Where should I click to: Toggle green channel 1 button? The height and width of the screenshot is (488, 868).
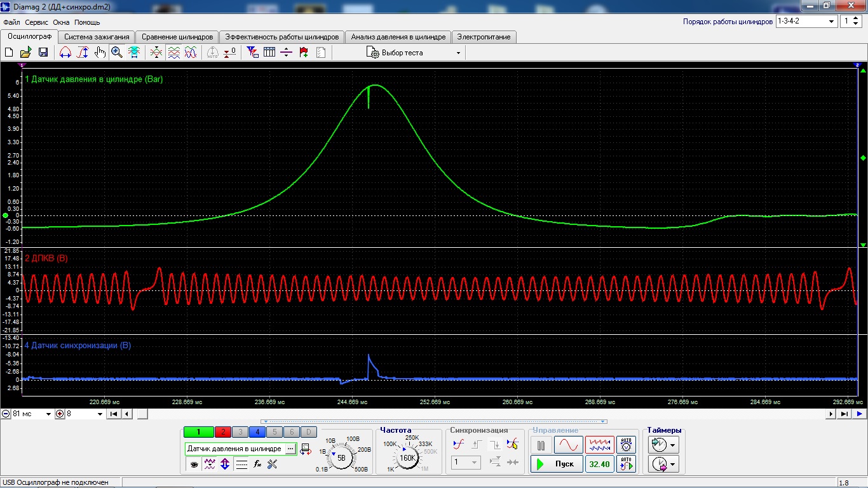pyautogui.click(x=198, y=432)
